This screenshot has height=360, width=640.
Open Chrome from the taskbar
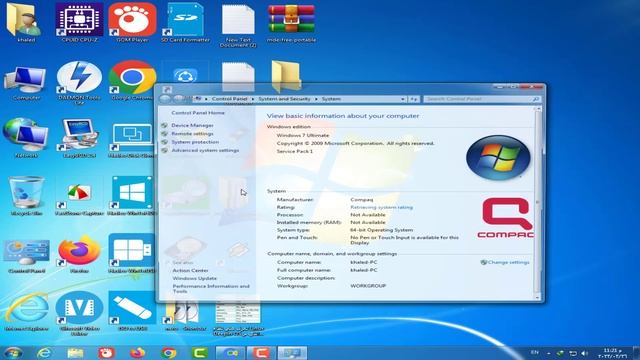click(169, 352)
